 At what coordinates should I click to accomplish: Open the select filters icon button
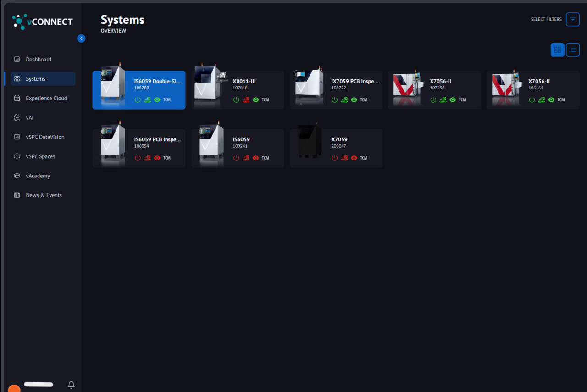coord(572,19)
